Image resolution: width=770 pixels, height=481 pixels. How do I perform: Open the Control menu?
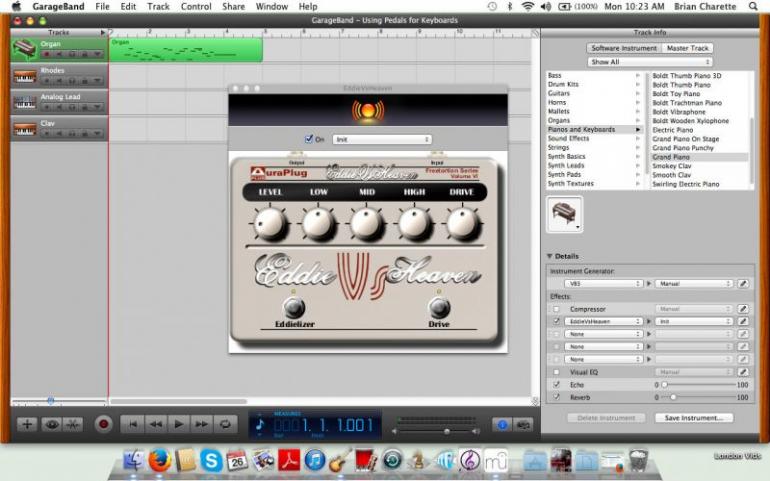tap(196, 6)
